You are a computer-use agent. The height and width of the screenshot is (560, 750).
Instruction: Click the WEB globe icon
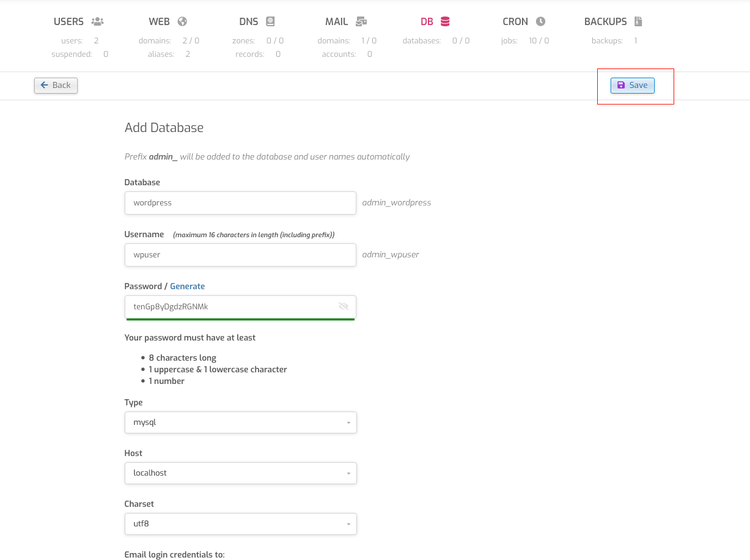[x=182, y=21]
